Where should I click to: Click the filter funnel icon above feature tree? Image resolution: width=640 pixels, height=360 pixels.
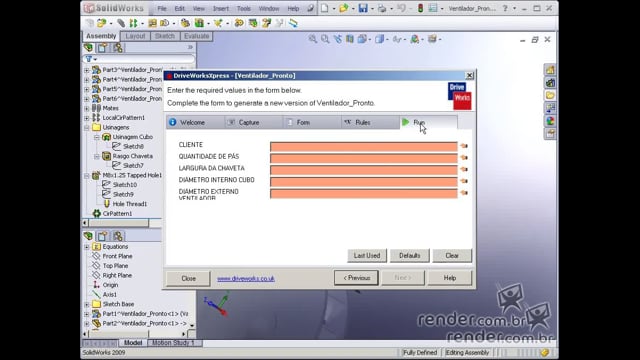(x=89, y=59)
